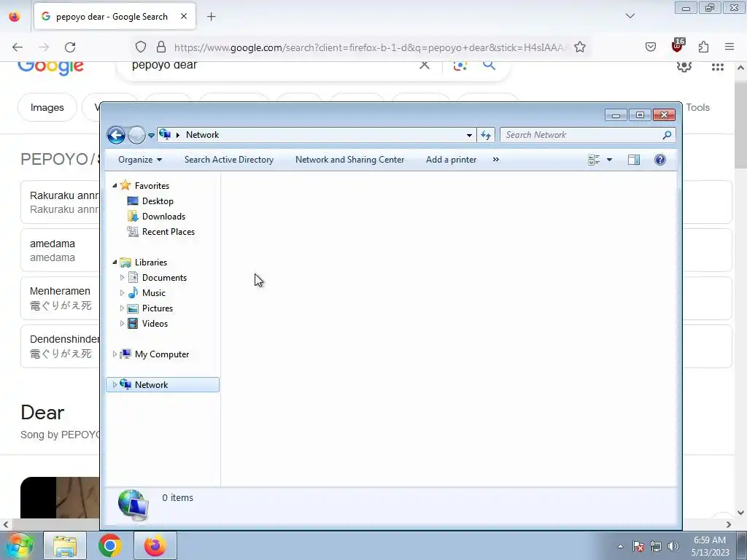Show hidden tray icons
This screenshot has height=560, width=747.
point(620,546)
